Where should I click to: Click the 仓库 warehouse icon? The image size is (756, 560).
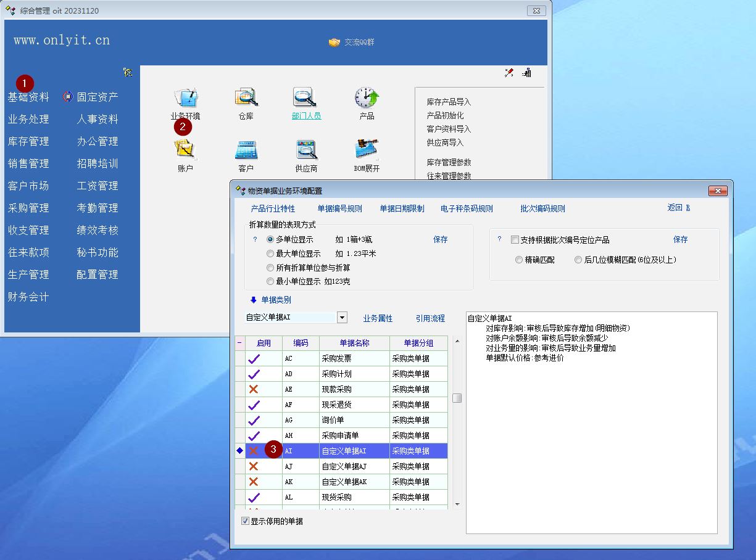pyautogui.click(x=246, y=99)
